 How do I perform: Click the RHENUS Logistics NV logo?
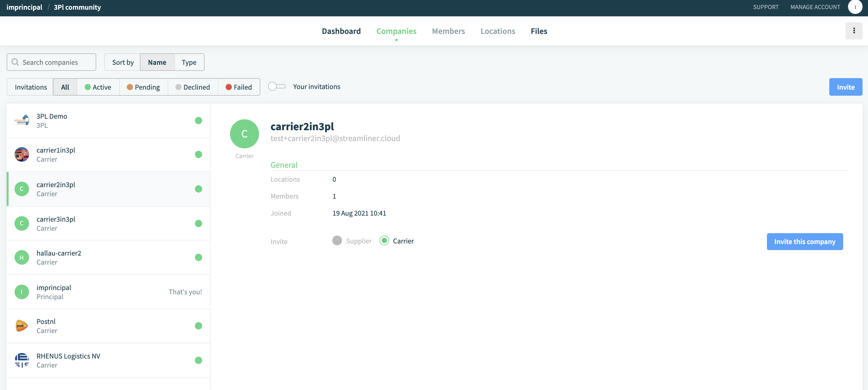coord(21,360)
